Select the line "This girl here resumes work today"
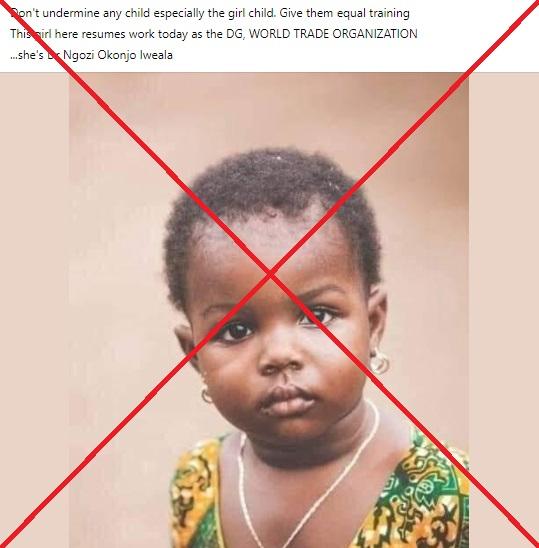539x548 pixels. tap(214, 34)
